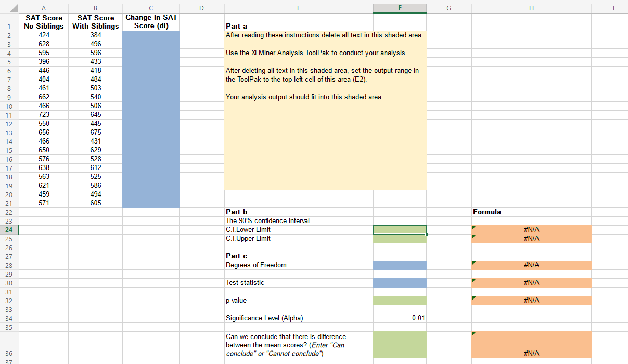Click the 'Test statistic' label

[x=245, y=283]
